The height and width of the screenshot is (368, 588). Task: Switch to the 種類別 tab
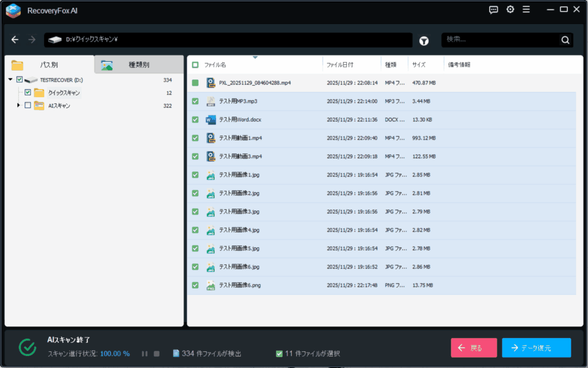pyautogui.click(x=138, y=65)
